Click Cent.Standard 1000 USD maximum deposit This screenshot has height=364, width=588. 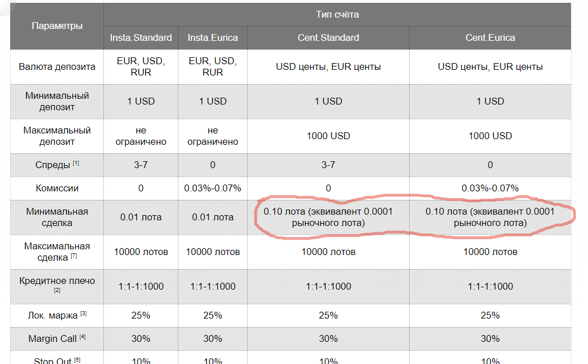(x=328, y=136)
